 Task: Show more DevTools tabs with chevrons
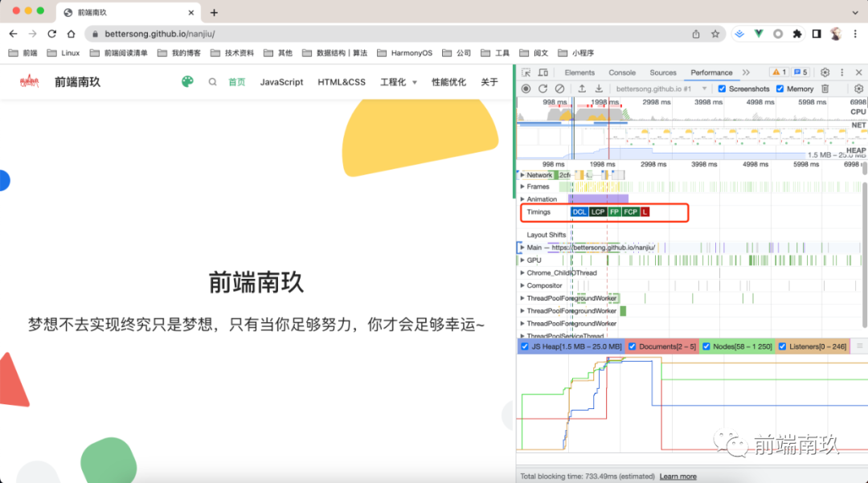[x=746, y=72]
